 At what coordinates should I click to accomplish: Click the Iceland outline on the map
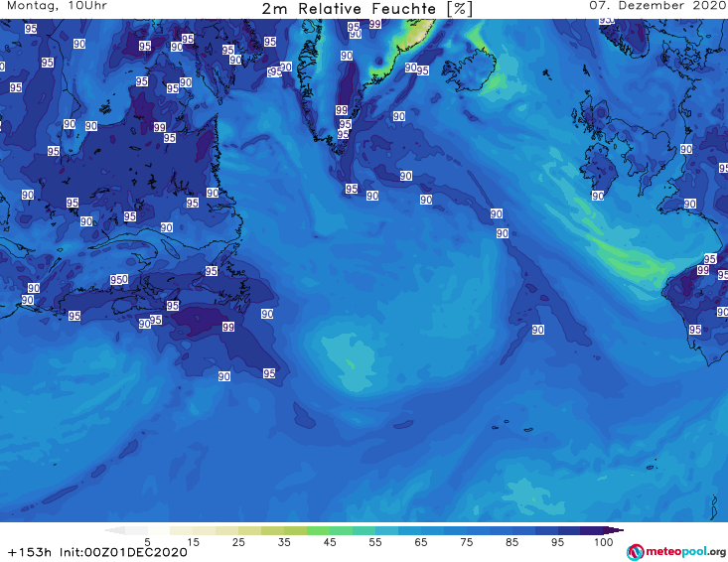point(469,70)
